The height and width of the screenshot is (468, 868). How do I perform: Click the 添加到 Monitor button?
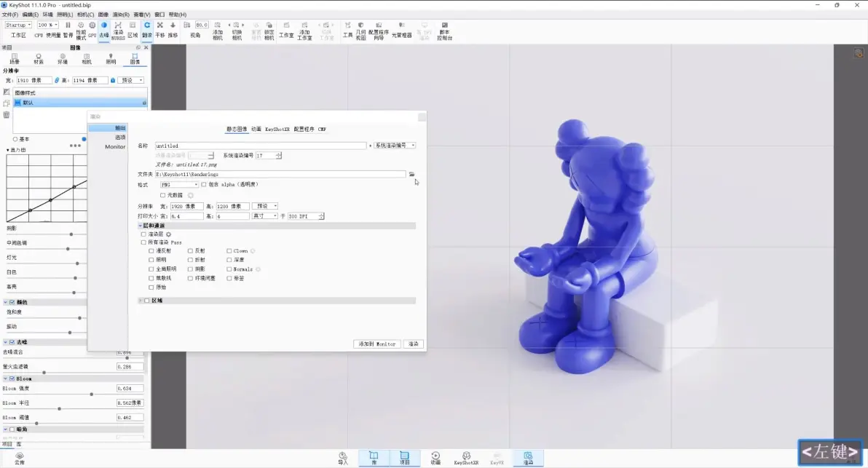pos(377,344)
